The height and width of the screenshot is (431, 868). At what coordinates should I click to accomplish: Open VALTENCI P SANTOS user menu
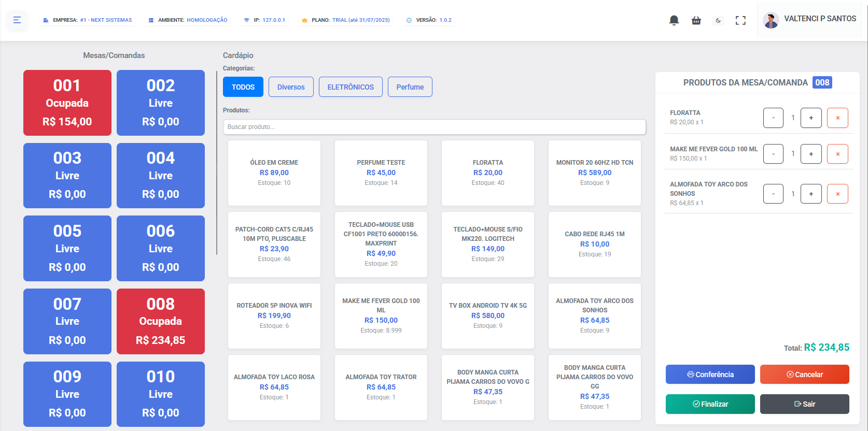tap(809, 20)
